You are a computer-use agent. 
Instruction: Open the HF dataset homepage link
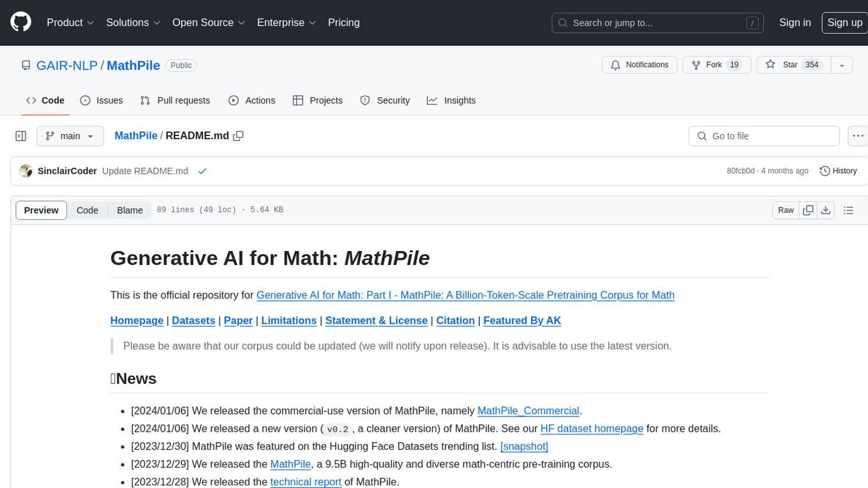pyautogui.click(x=592, y=429)
